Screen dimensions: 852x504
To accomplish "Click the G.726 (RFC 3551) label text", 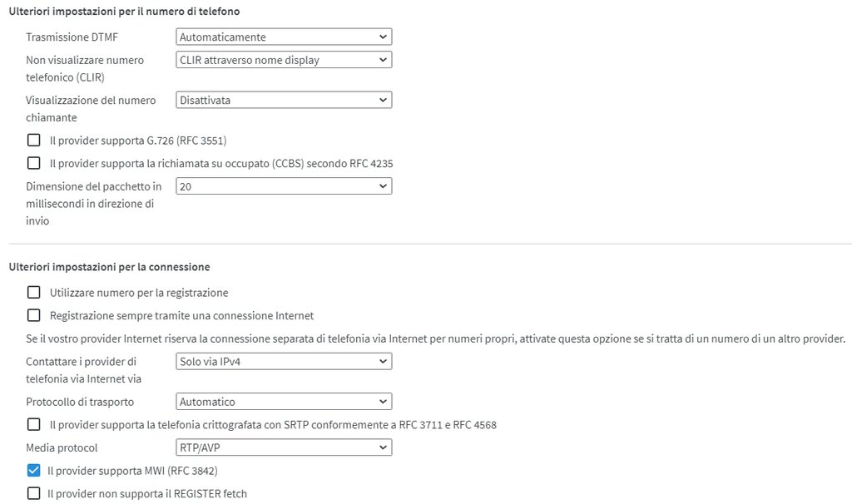I will (138, 141).
